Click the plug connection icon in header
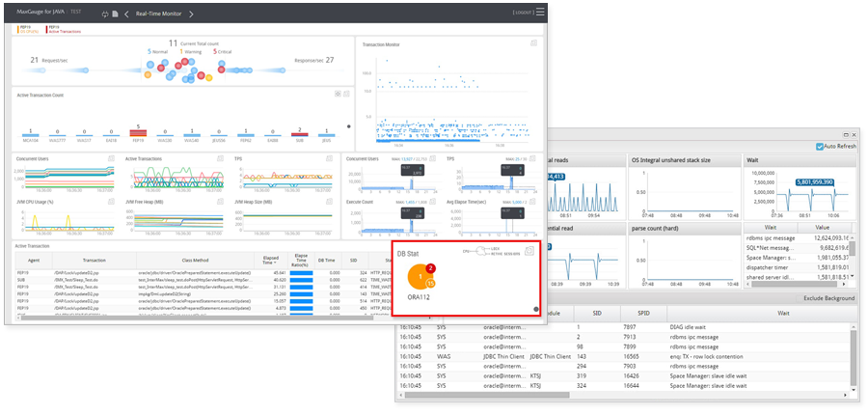Screen dimensions: 868x415 click(x=106, y=14)
